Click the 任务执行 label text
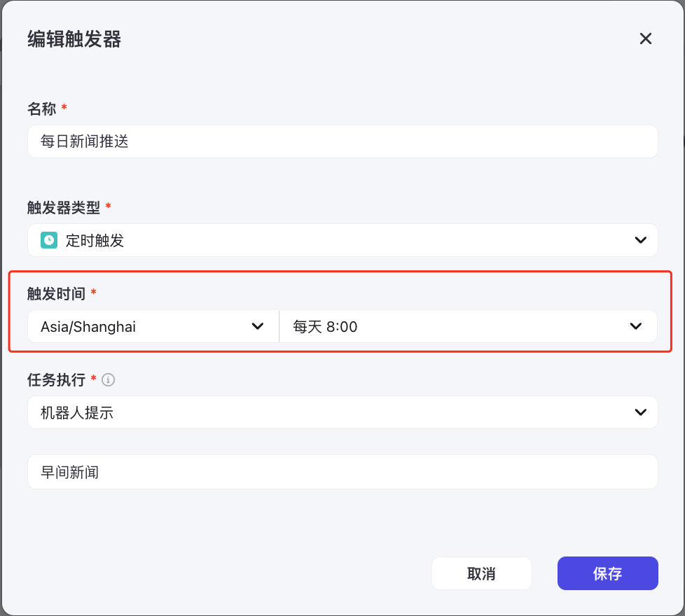Image resolution: width=685 pixels, height=616 pixels. click(56, 380)
